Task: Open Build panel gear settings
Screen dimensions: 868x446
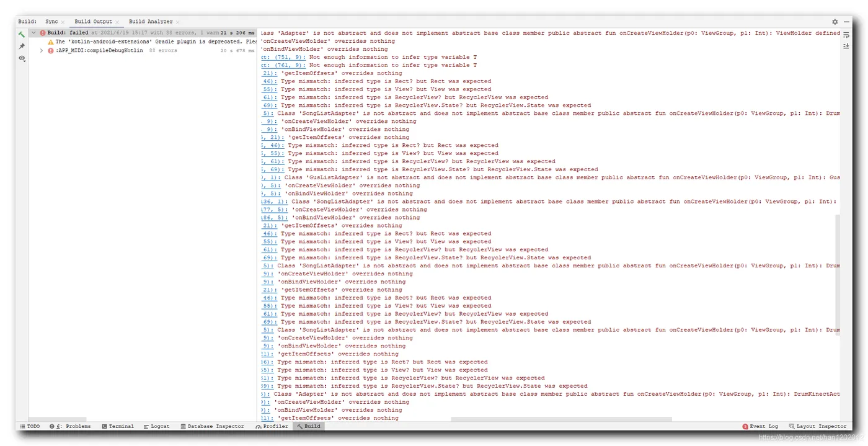Action: coord(835,22)
